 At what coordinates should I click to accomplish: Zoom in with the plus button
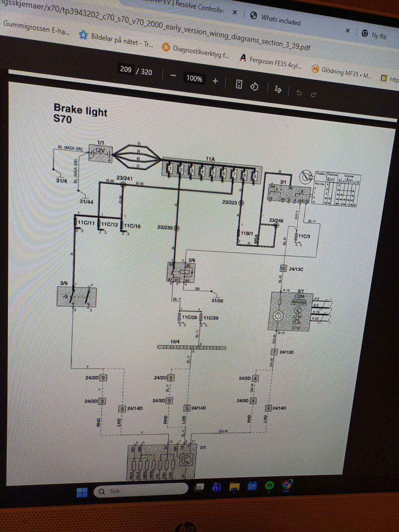[x=215, y=80]
